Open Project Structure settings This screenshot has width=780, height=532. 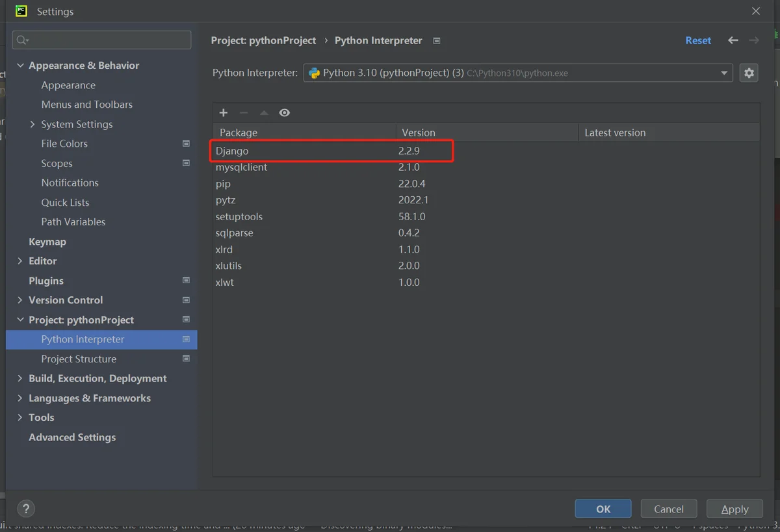pos(79,359)
